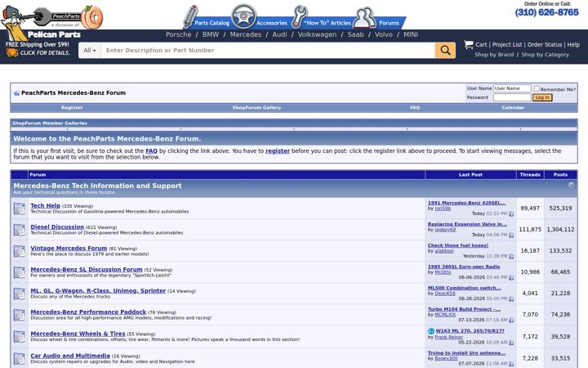Click the part number search field
The height and width of the screenshot is (368, 588).
268,51
